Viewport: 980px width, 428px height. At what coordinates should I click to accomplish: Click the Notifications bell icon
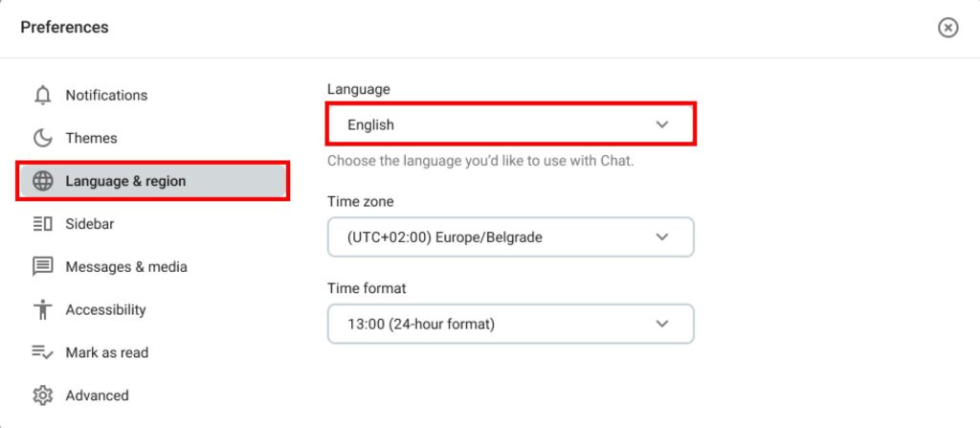click(42, 95)
